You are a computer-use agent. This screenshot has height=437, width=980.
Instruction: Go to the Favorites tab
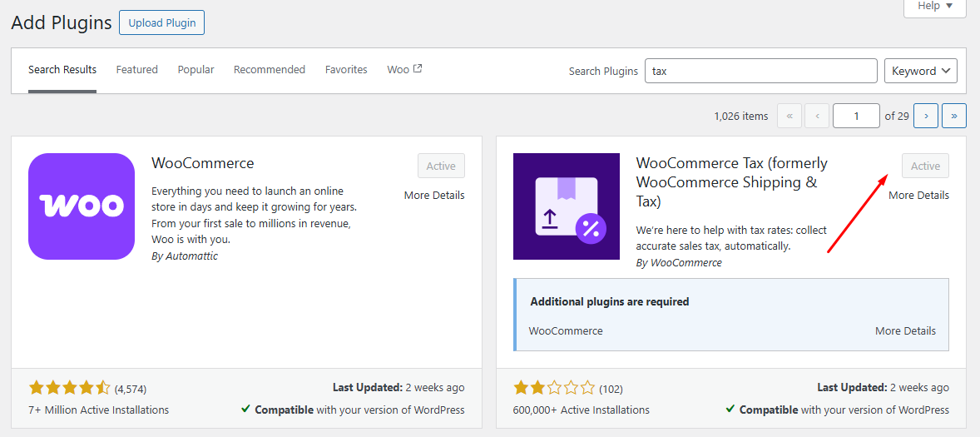346,69
